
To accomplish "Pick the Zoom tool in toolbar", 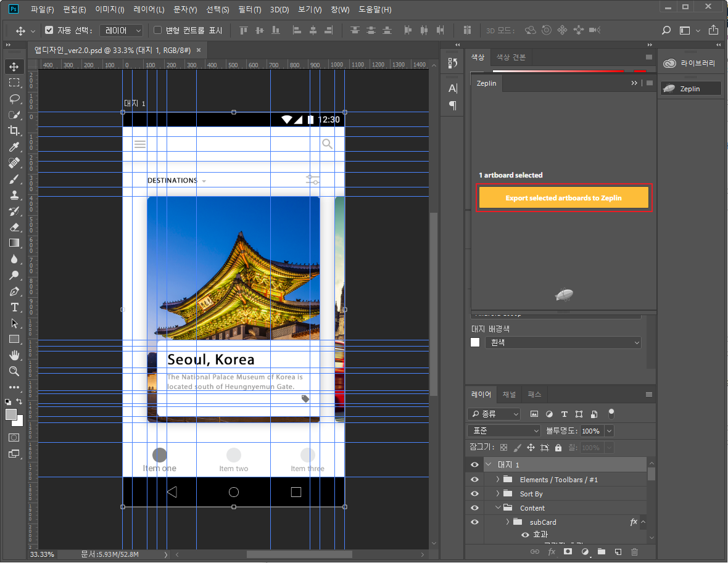I will coord(14,371).
